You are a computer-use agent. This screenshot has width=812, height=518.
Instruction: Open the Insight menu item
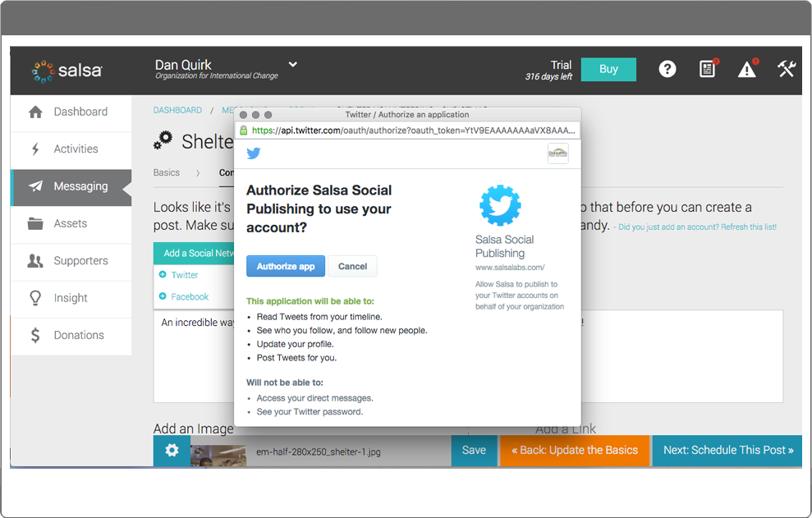point(71,299)
